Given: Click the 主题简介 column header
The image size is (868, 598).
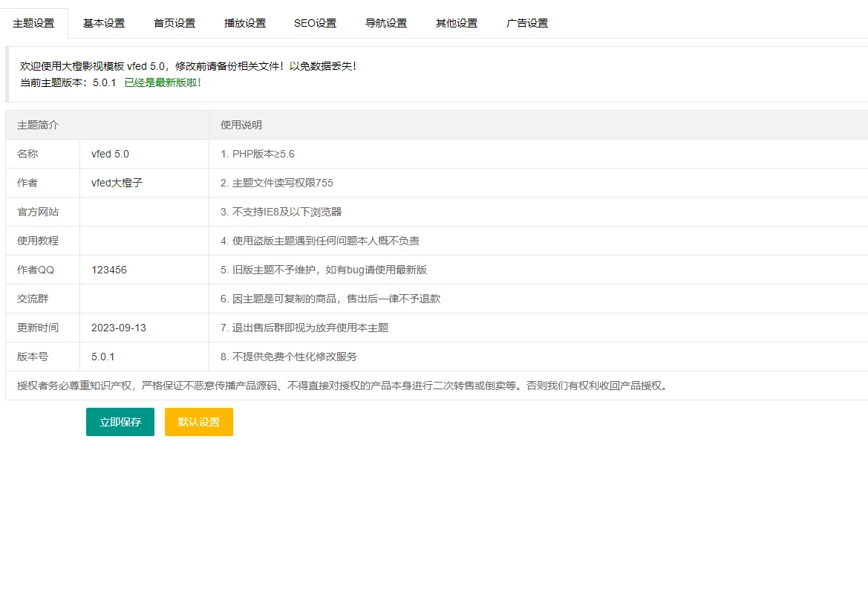Looking at the screenshot, I should pos(36,125).
